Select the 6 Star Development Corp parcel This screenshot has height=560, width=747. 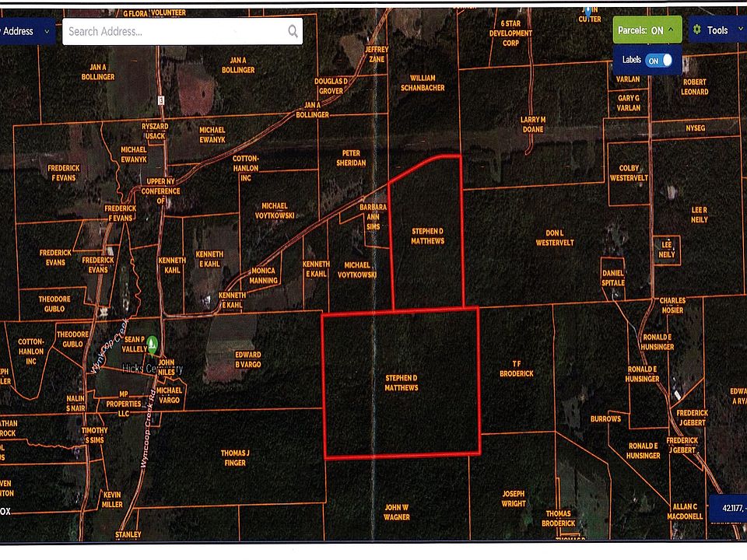[x=510, y=33]
